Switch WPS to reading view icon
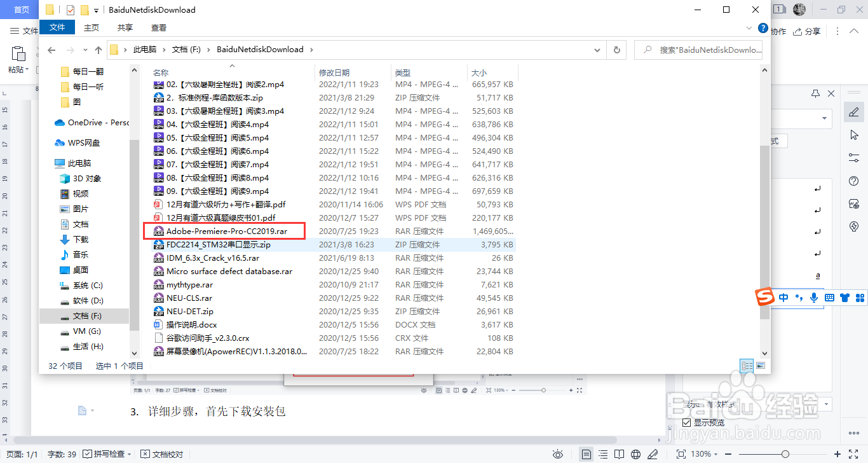The width and height of the screenshot is (868, 463). point(620,454)
